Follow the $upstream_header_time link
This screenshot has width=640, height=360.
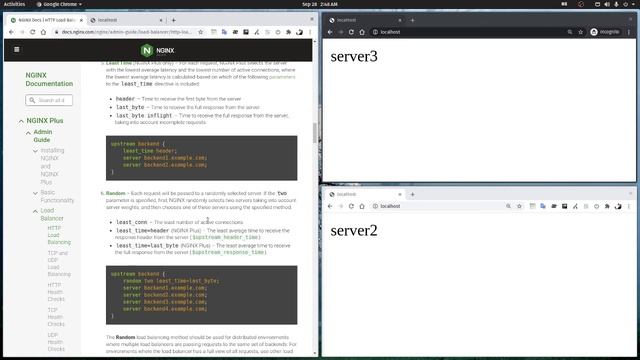(x=225, y=237)
